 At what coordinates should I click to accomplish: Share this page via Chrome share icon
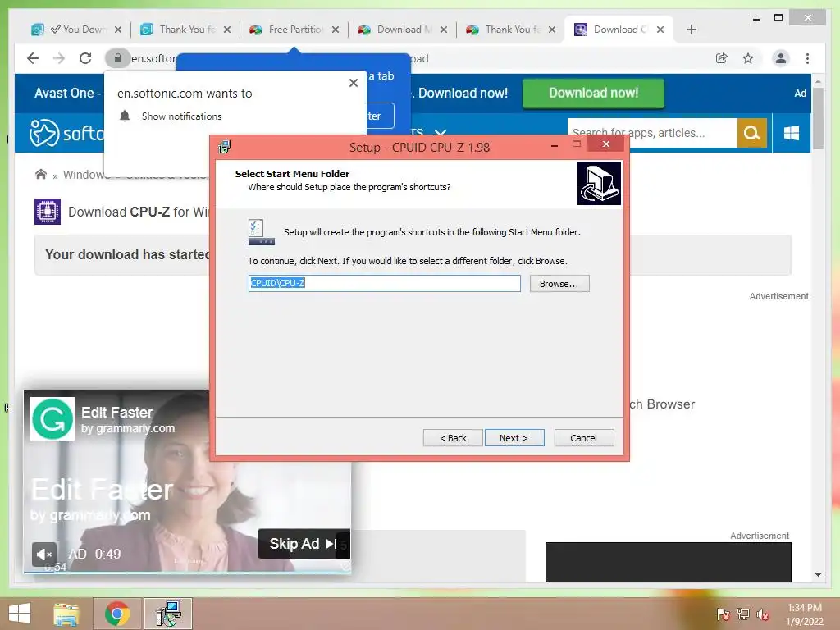[722, 58]
